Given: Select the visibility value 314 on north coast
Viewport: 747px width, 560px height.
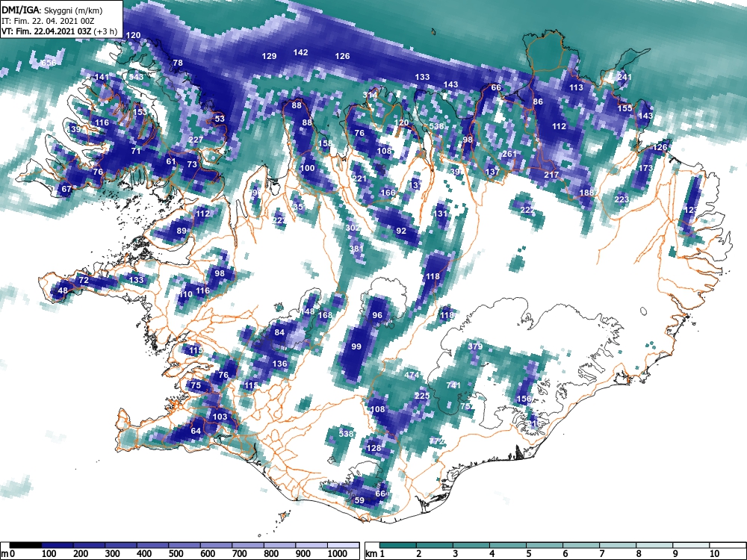Looking at the screenshot, I should (370, 96).
